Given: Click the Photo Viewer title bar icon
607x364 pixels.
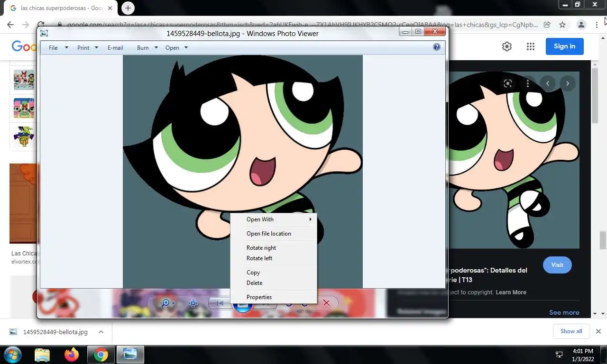Looking at the screenshot, I should click(x=44, y=33).
